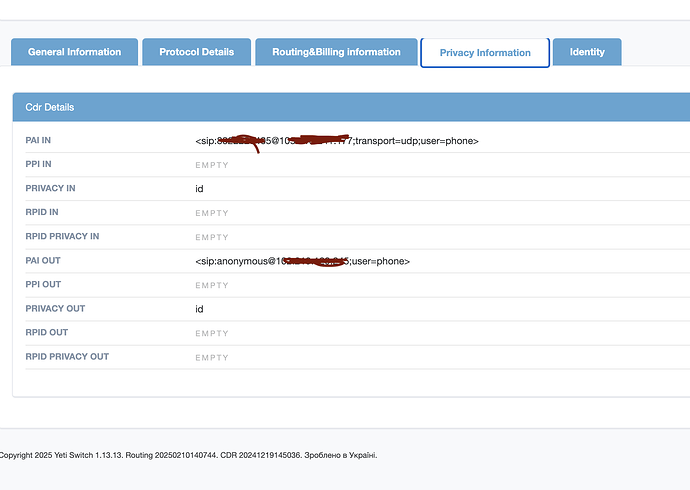Screen dimensions: 690x490
Task: Click the PAI OUT row label
Action: (x=45, y=260)
